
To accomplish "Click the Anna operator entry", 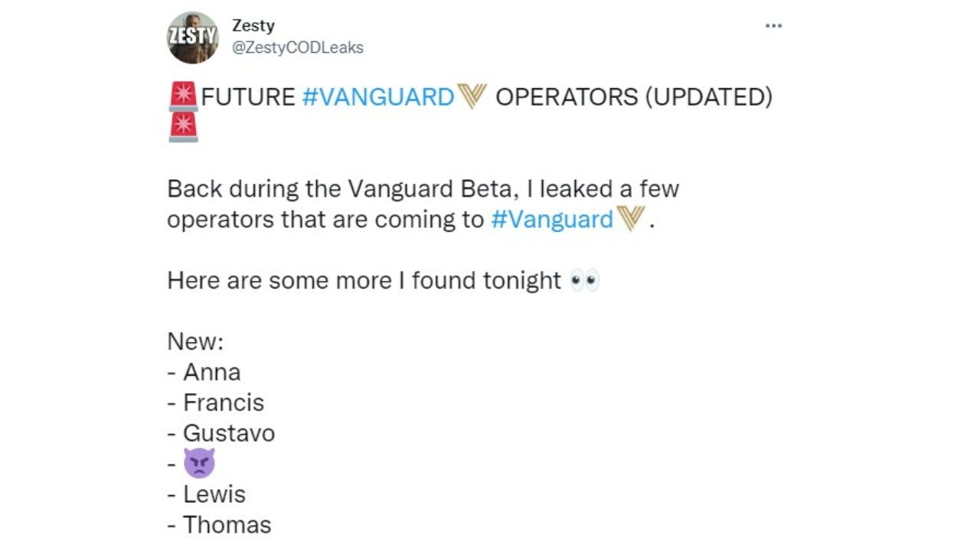I will [211, 372].
